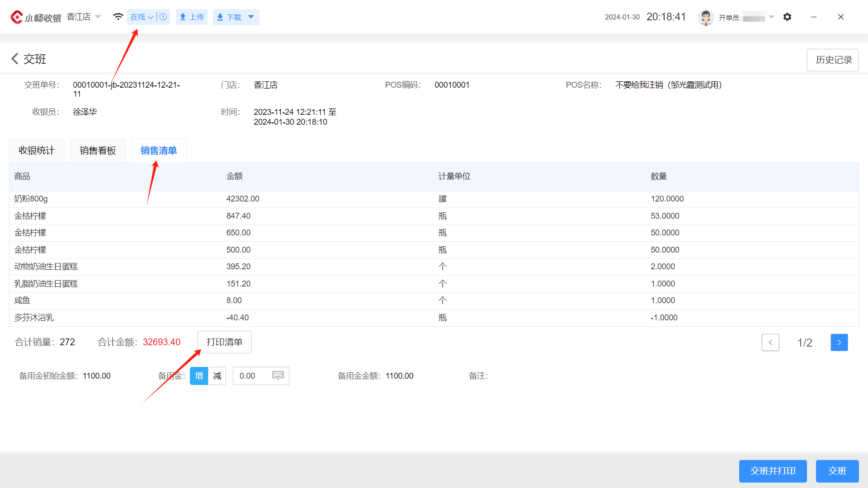This screenshot has height=488, width=868.
Task: Open the 历史记录 history records
Action: (833, 60)
